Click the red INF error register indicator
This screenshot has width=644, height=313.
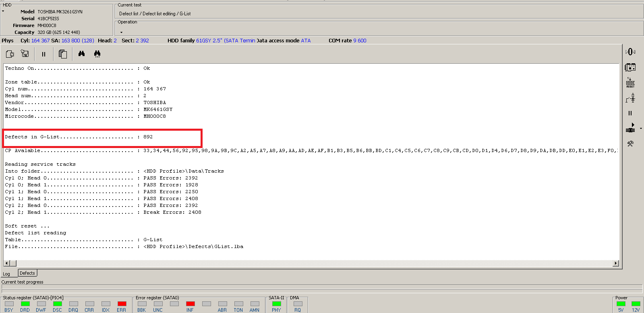click(191, 304)
